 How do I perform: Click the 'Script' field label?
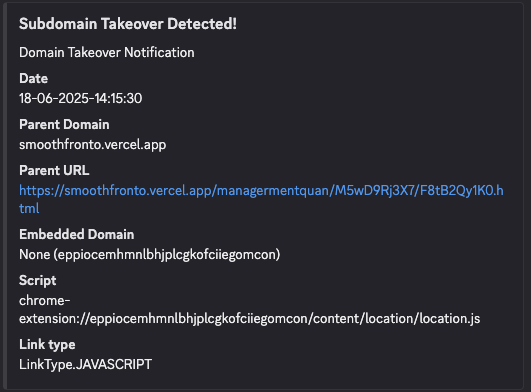click(x=38, y=281)
